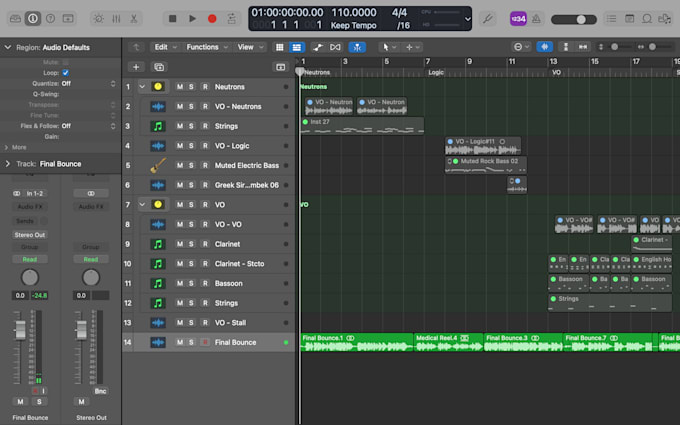The image size is (680, 425).
Task: Toggle the Flex show/hide button
Action: [335, 47]
